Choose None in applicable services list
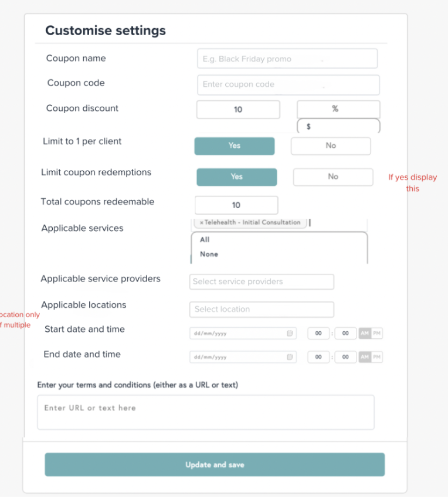Screen dimensions: 448x499 (209, 254)
